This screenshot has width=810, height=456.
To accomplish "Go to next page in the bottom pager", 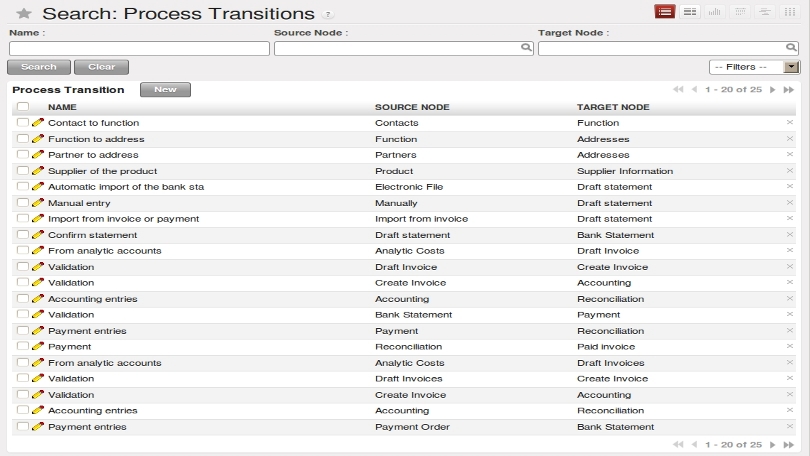I will 773,444.
